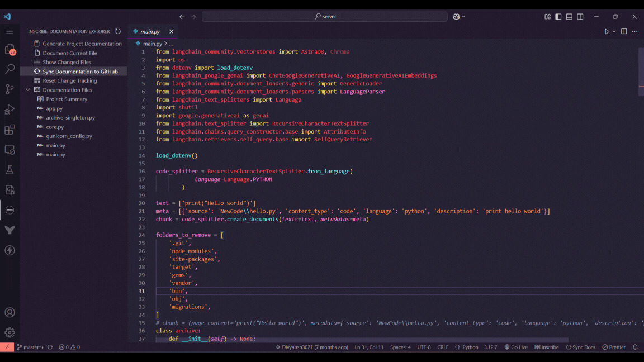Viewport: 644px width, 362px height.
Task: Run the Python file
Action: (607, 32)
